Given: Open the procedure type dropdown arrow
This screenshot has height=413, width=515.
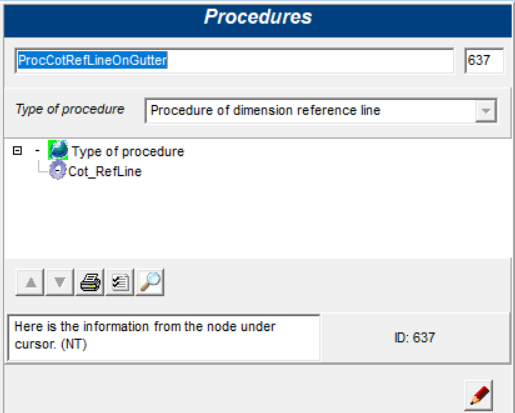Looking at the screenshot, I should 486,111.
